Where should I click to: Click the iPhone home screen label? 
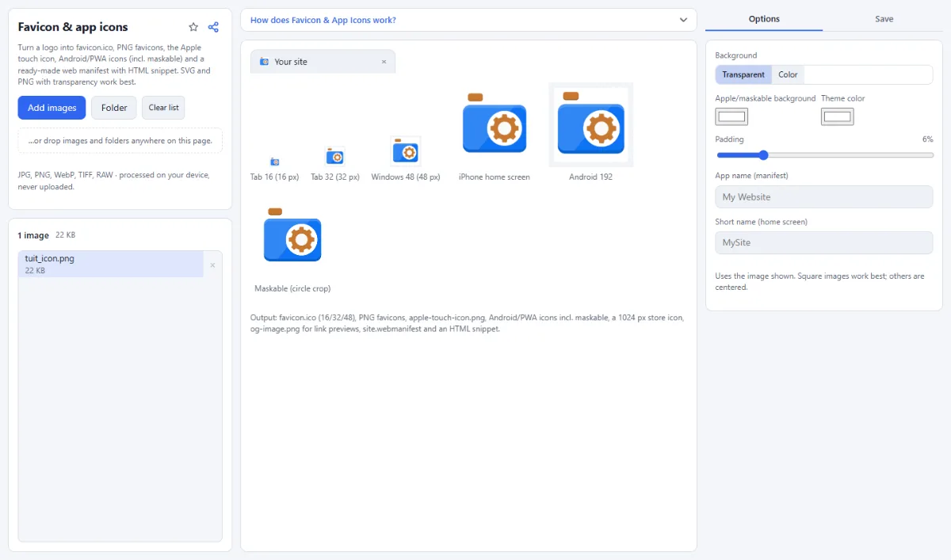[x=495, y=177]
